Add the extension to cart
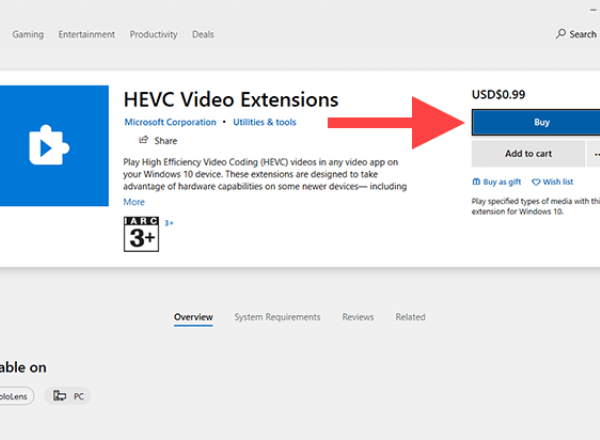Image resolution: width=600 pixels, height=440 pixels. click(x=528, y=154)
